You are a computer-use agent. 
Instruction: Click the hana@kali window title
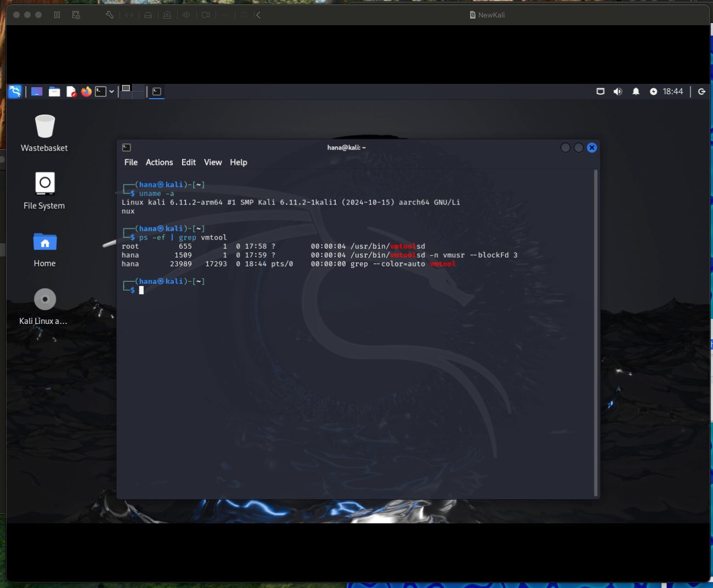pos(346,147)
